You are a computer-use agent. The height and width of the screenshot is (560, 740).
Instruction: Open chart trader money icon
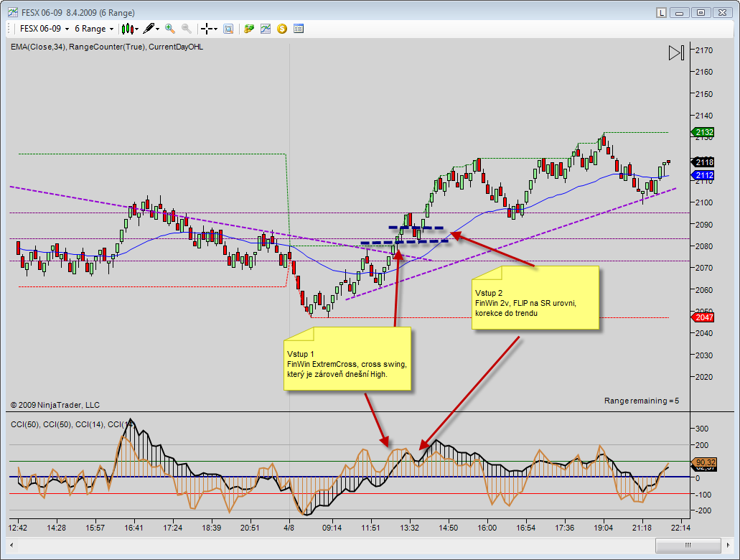249,29
